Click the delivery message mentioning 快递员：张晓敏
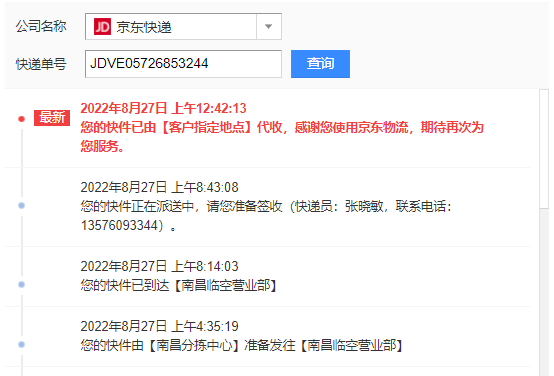This screenshot has height=376, width=554. pyautogui.click(x=266, y=216)
